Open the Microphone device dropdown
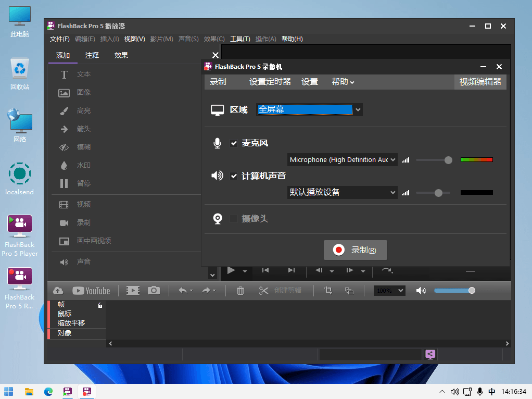Viewport: 532px width, 399px height. [x=343, y=159]
